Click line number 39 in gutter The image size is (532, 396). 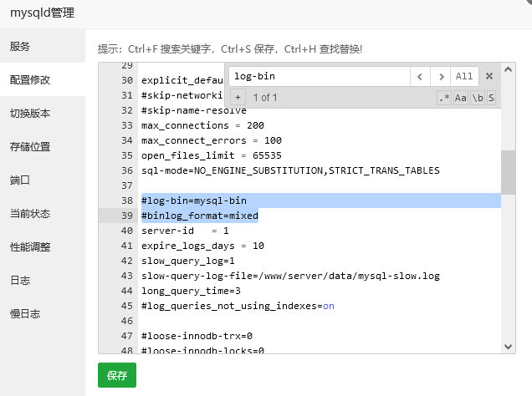tap(127, 216)
